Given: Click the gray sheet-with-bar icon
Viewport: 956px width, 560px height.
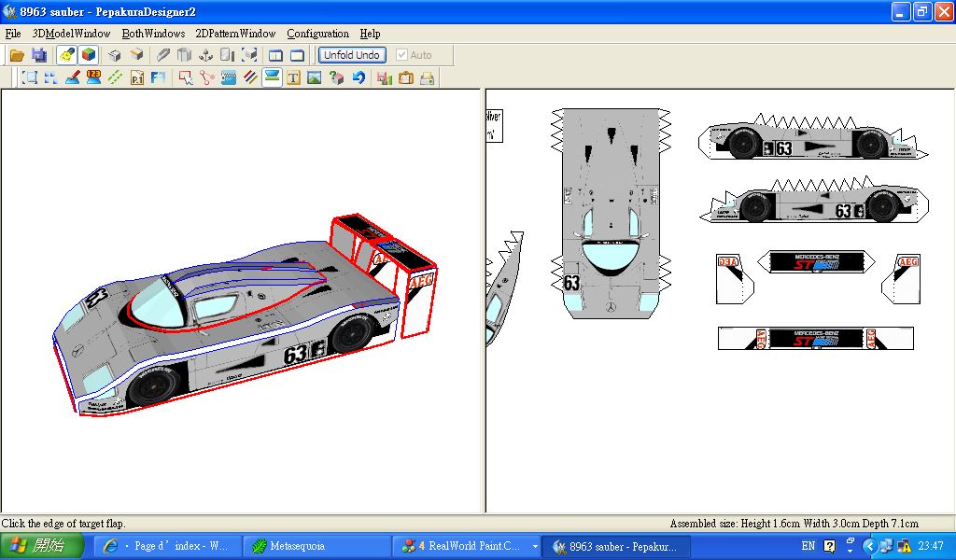Looking at the screenshot, I should [x=228, y=55].
